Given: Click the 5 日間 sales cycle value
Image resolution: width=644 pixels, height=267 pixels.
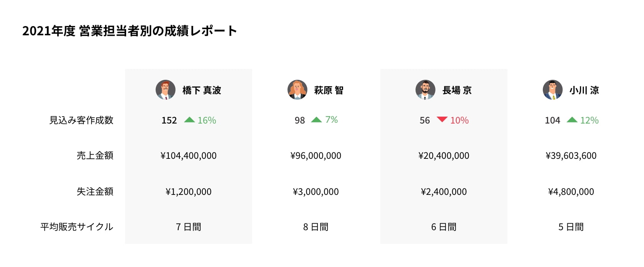Looking at the screenshot, I should coord(571,227).
